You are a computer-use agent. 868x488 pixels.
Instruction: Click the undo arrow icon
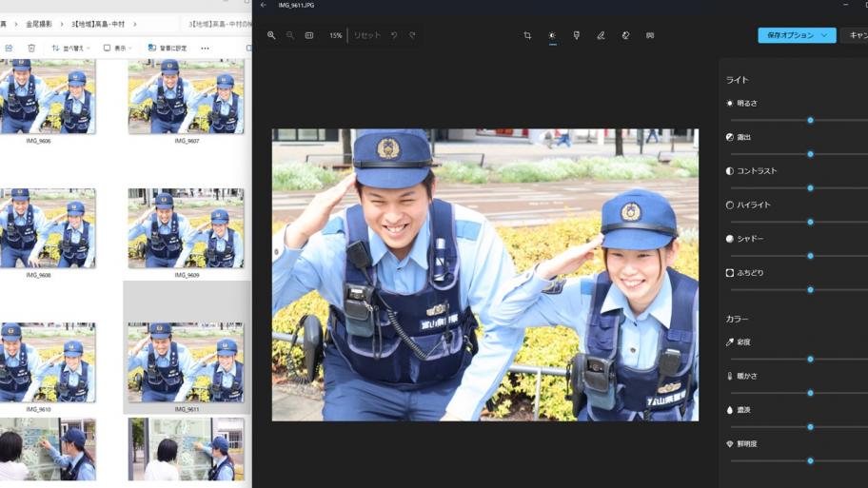[394, 35]
